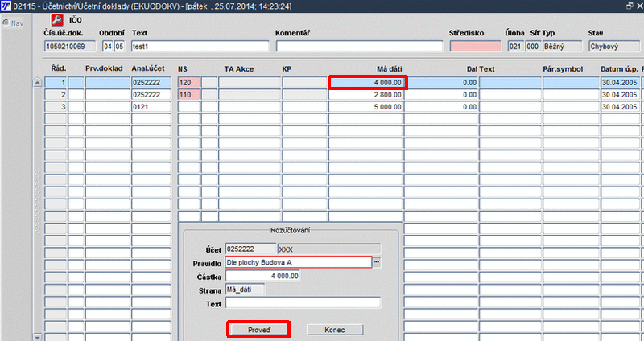Click the Prv.doklad cell in row 1
Viewport: 644px width, 341px height.
click(x=108, y=83)
